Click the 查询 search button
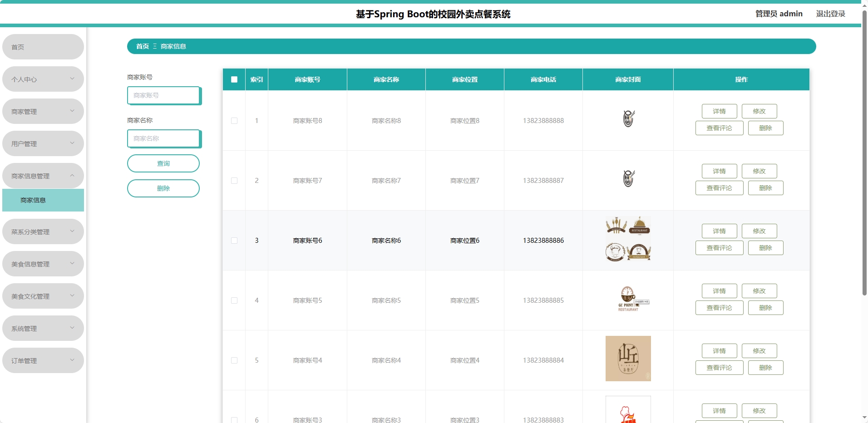 [x=163, y=163]
